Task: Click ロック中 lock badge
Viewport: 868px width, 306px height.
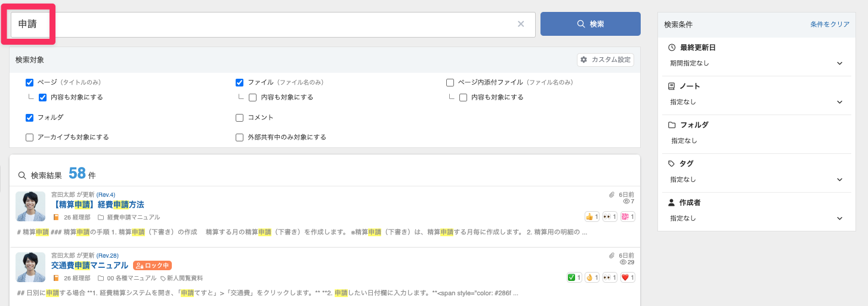Action: point(152,265)
